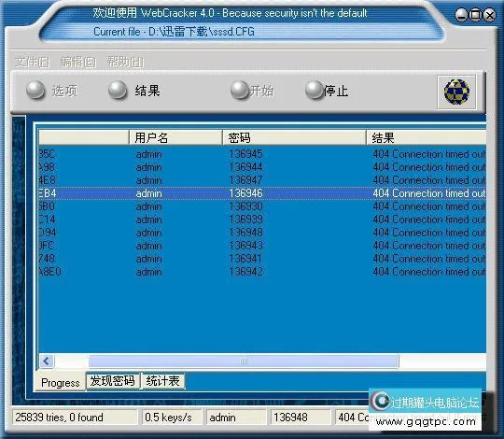Click the '25839 tries, 0 found' status field
The image size is (504, 439).
click(x=75, y=418)
